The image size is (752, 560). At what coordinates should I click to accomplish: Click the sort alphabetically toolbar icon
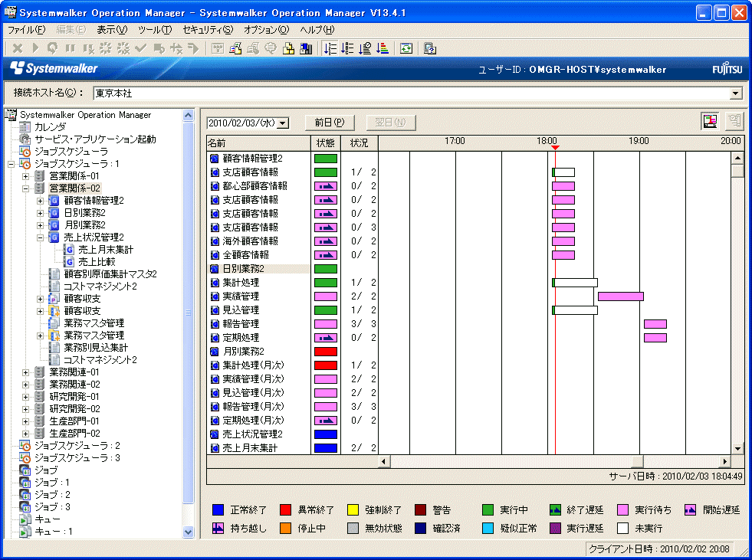(x=347, y=48)
